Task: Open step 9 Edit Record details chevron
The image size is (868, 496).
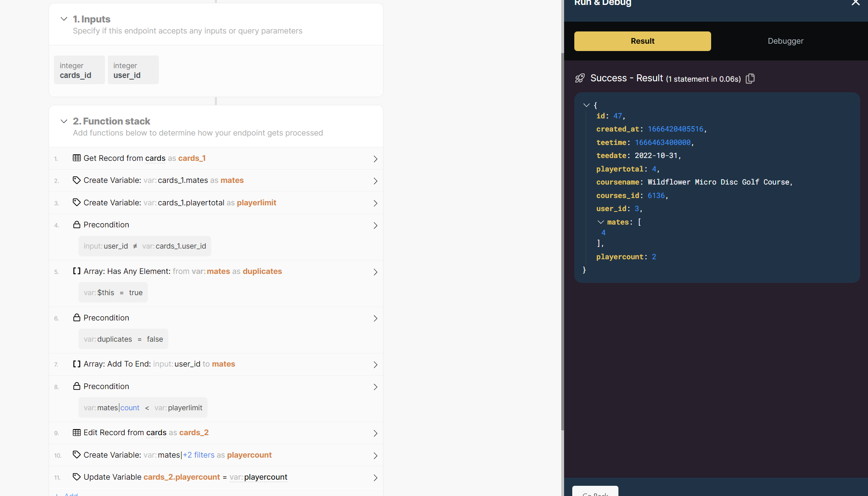Action: 375,433
